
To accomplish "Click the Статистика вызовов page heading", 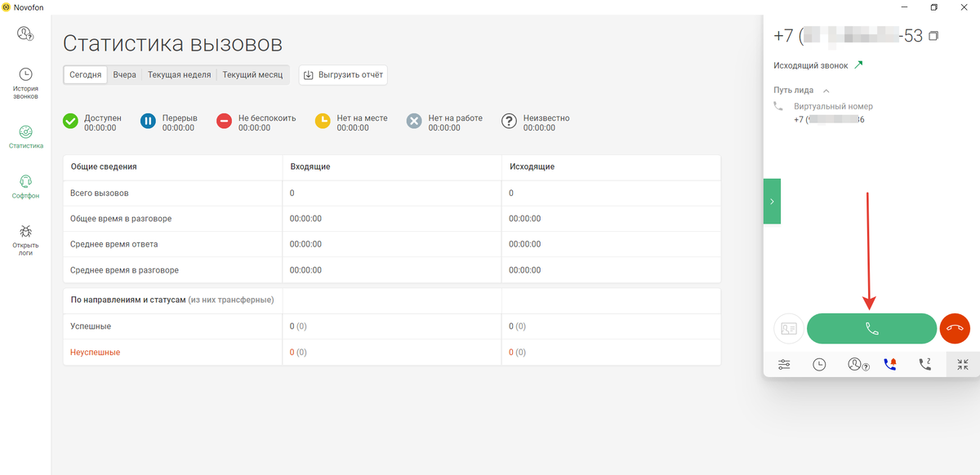I will 172,43.
